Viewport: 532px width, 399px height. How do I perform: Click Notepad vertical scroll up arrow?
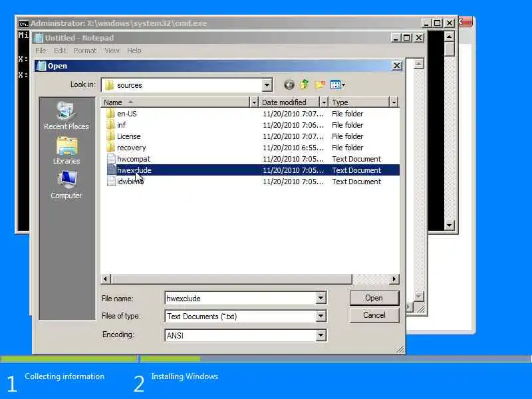pos(419,64)
